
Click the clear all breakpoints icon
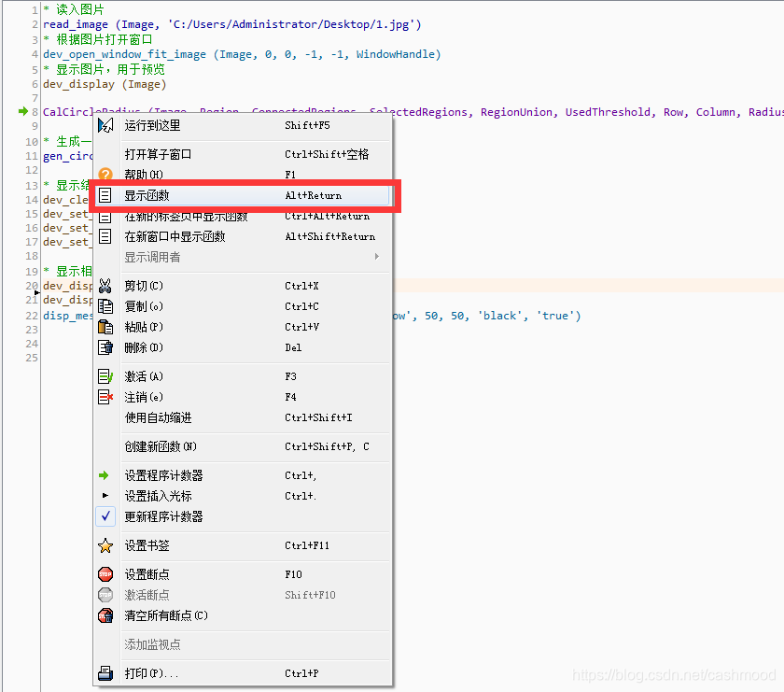(x=105, y=615)
